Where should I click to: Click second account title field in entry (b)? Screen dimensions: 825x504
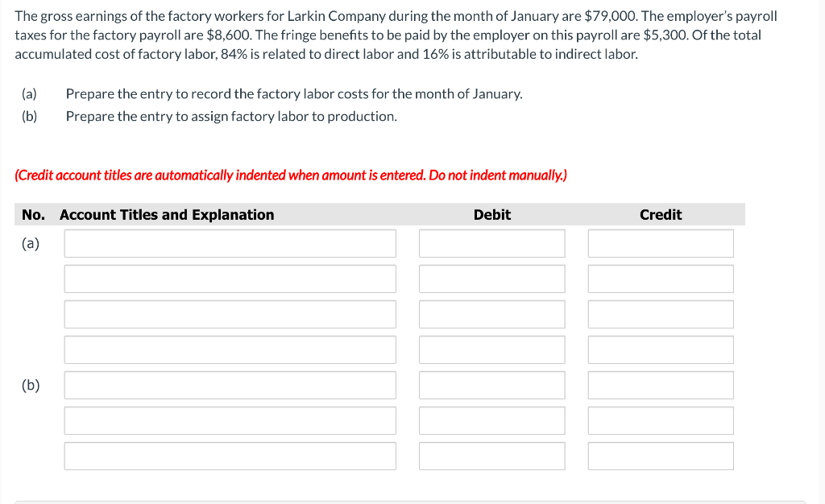(230, 420)
